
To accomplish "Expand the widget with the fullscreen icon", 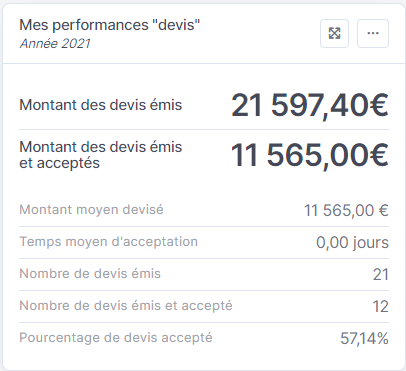I will click(334, 33).
